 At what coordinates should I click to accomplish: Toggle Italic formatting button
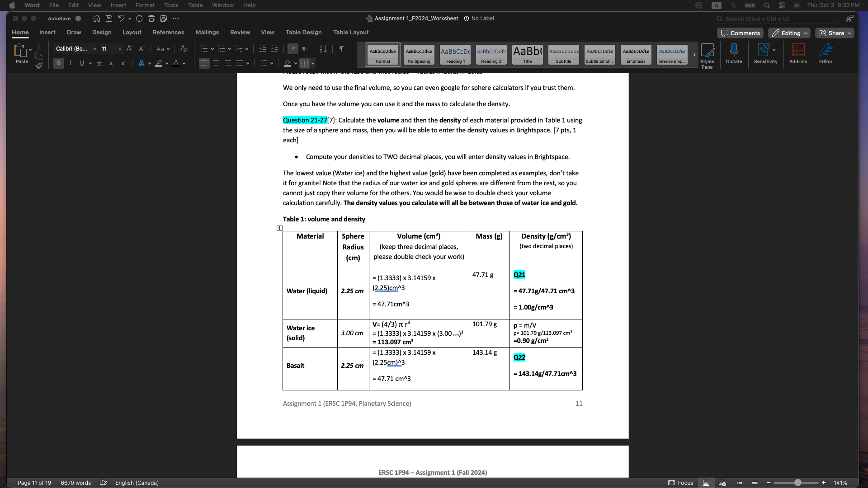tap(70, 64)
